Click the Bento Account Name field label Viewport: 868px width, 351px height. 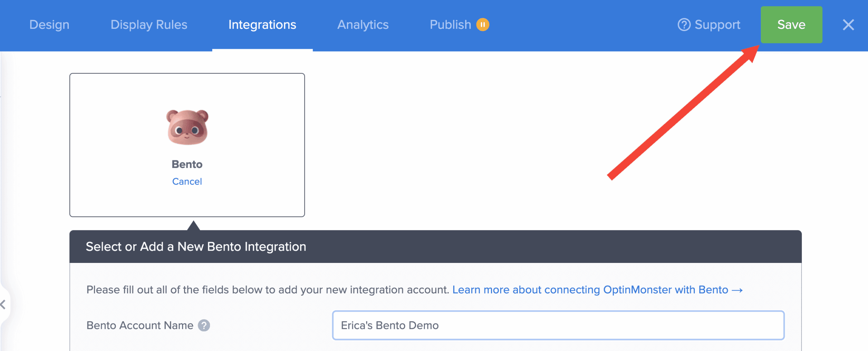(140, 325)
